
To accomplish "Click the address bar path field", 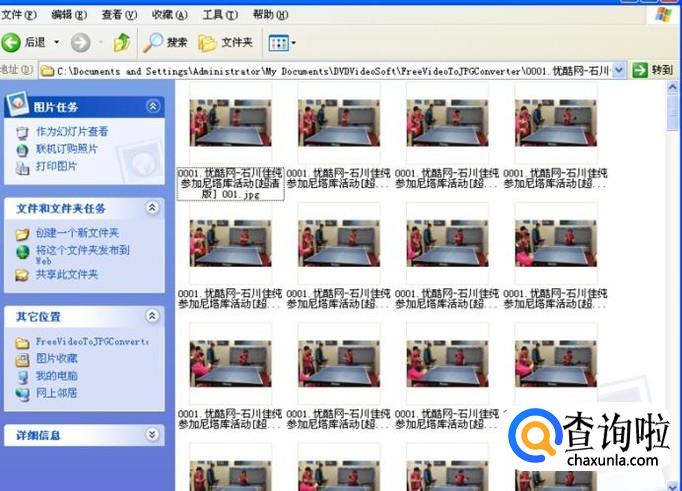I will coord(333,70).
